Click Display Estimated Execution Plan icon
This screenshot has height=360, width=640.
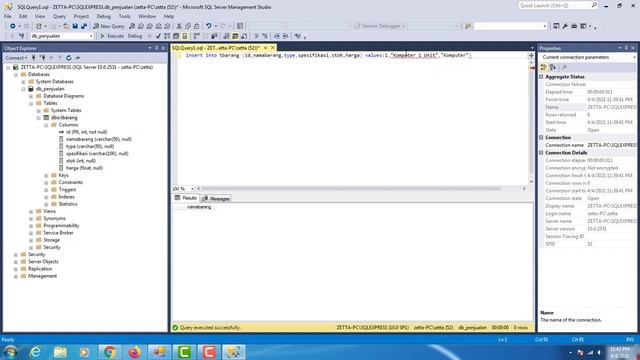(x=167, y=36)
